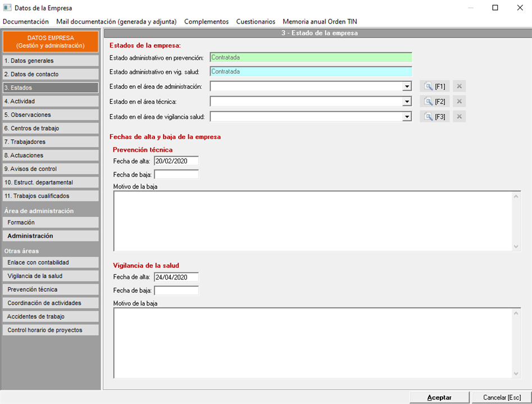The width and height of the screenshot is (532, 404).
Task: Open the Documentación menu
Action: 26,21
